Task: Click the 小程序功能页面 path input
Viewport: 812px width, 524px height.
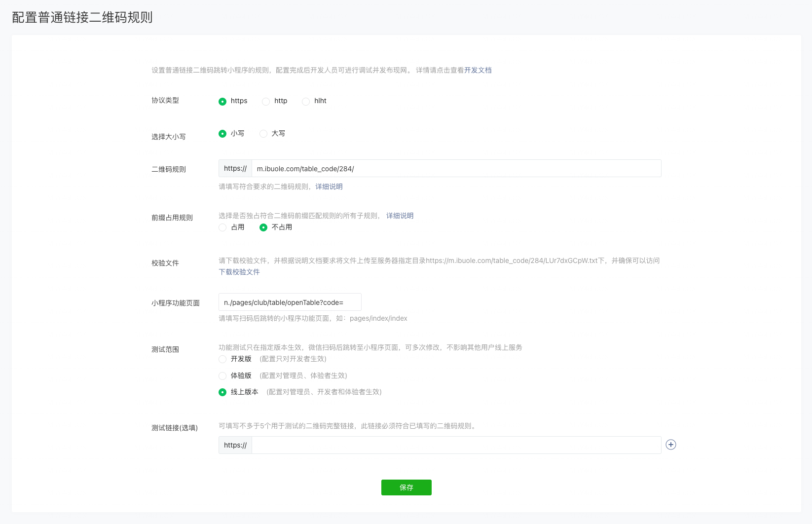Action: pos(290,302)
